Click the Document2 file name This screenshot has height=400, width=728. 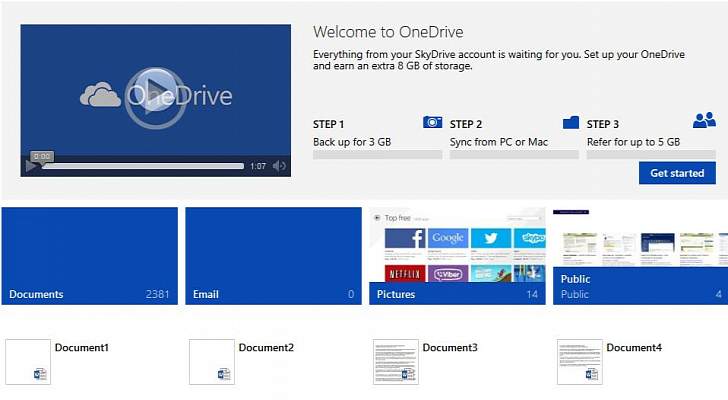(x=266, y=348)
